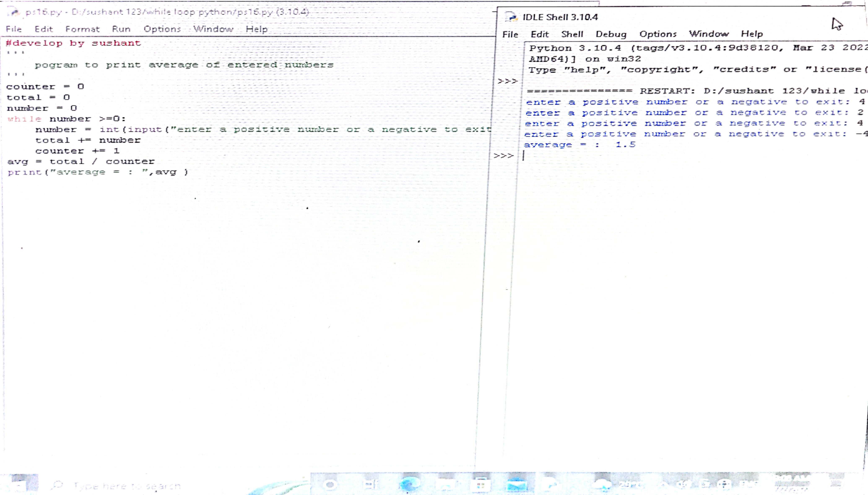The image size is (868, 495).
Task: Open Options menu in IDLE Shell
Action: (658, 34)
